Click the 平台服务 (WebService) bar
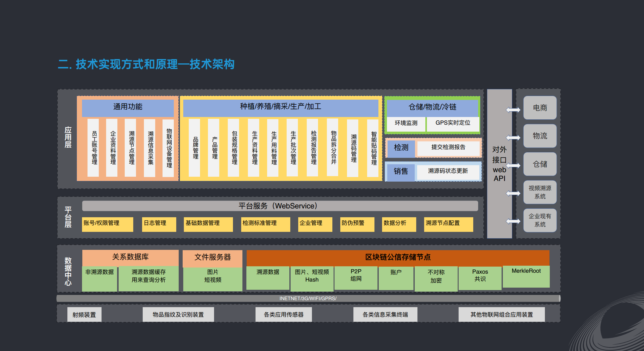Image resolution: width=644 pixels, height=351 pixels. [280, 206]
